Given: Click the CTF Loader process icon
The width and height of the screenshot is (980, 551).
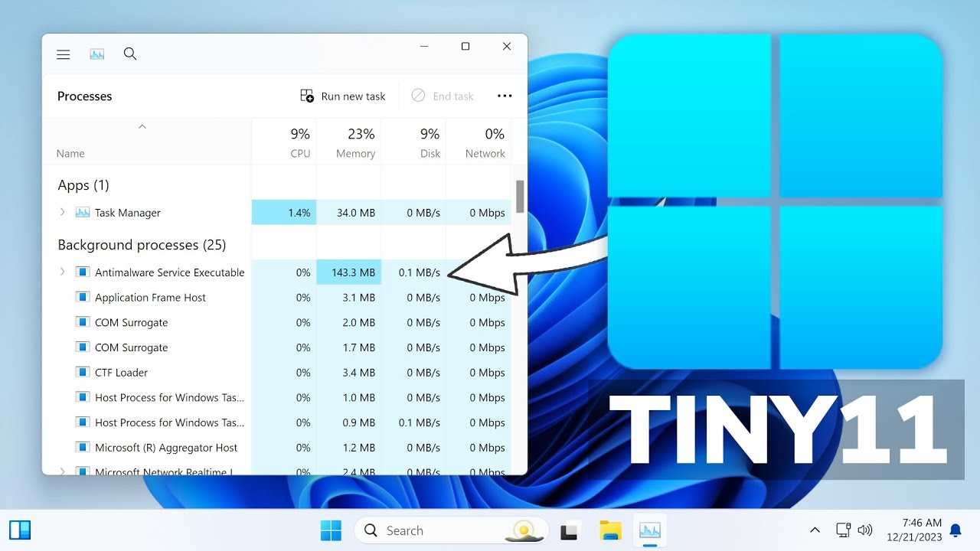Looking at the screenshot, I should tap(83, 372).
